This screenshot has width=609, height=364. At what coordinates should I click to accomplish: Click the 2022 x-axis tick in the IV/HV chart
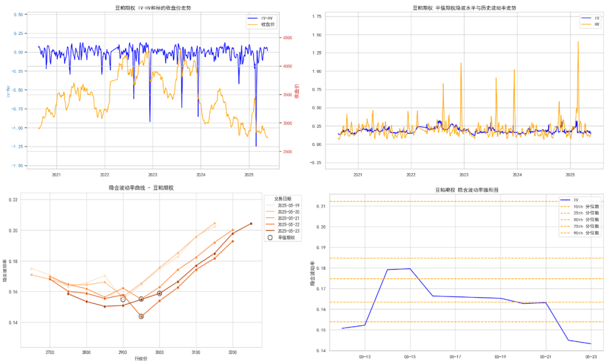(x=411, y=175)
